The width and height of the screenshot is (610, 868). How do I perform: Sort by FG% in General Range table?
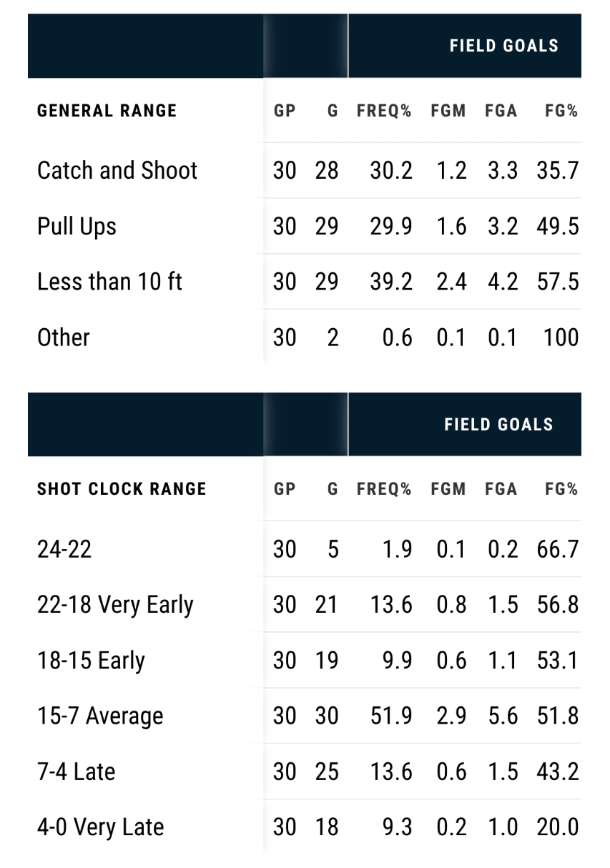click(561, 111)
